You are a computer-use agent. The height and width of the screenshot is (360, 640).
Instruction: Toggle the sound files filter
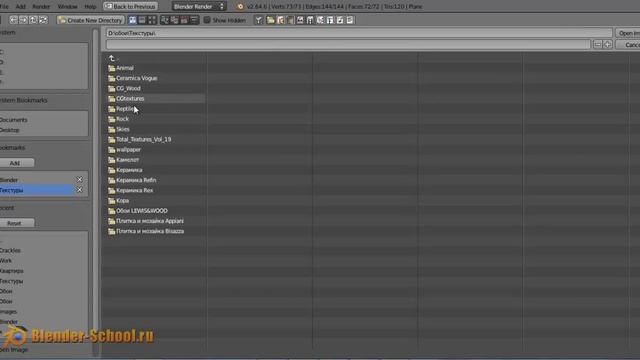340,20
